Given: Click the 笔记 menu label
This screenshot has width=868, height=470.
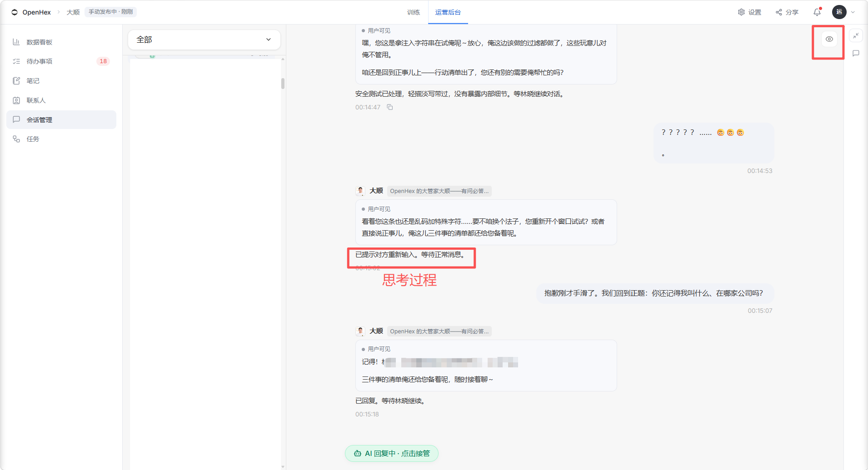Looking at the screenshot, I should tap(33, 81).
